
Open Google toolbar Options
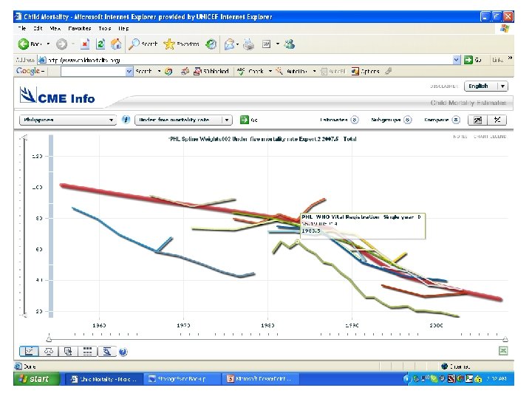[x=366, y=71]
